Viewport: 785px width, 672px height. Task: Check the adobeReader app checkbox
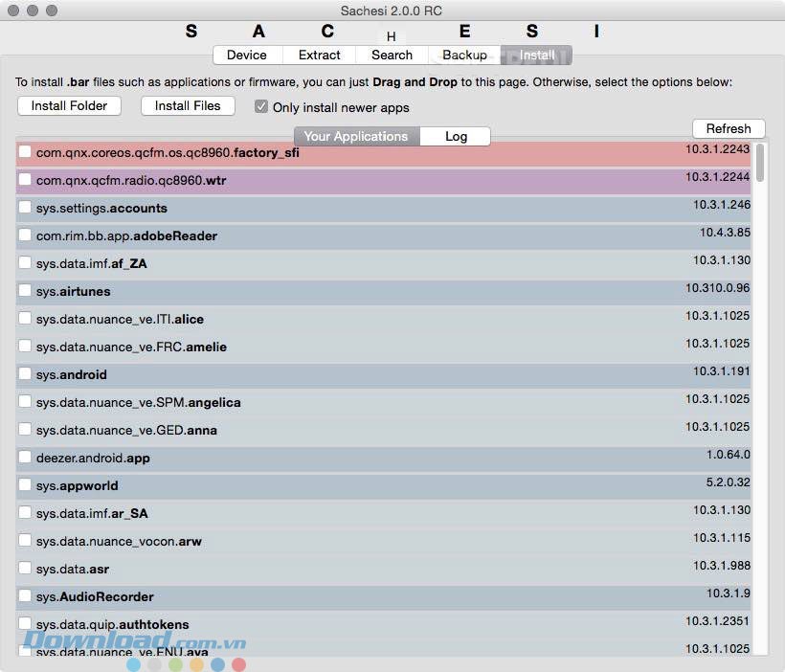point(25,235)
